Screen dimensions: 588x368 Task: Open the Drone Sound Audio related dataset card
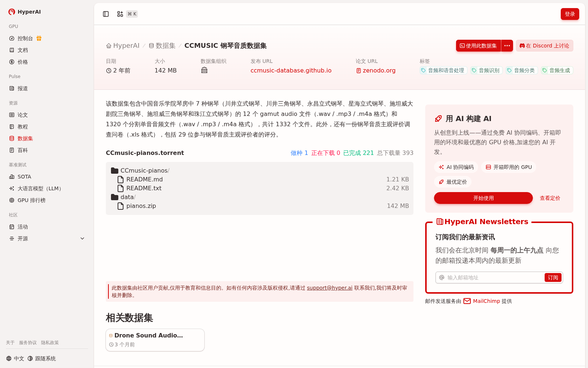[x=155, y=340]
